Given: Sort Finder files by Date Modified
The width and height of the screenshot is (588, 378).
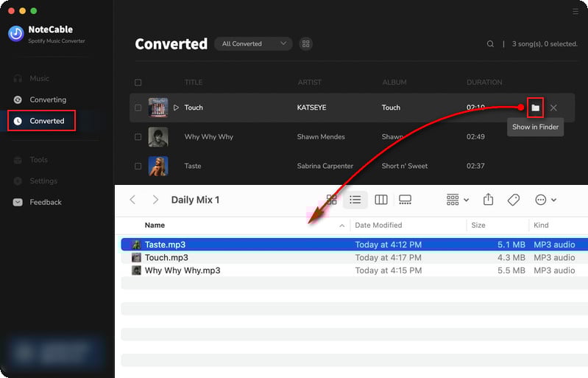Looking at the screenshot, I should [378, 225].
